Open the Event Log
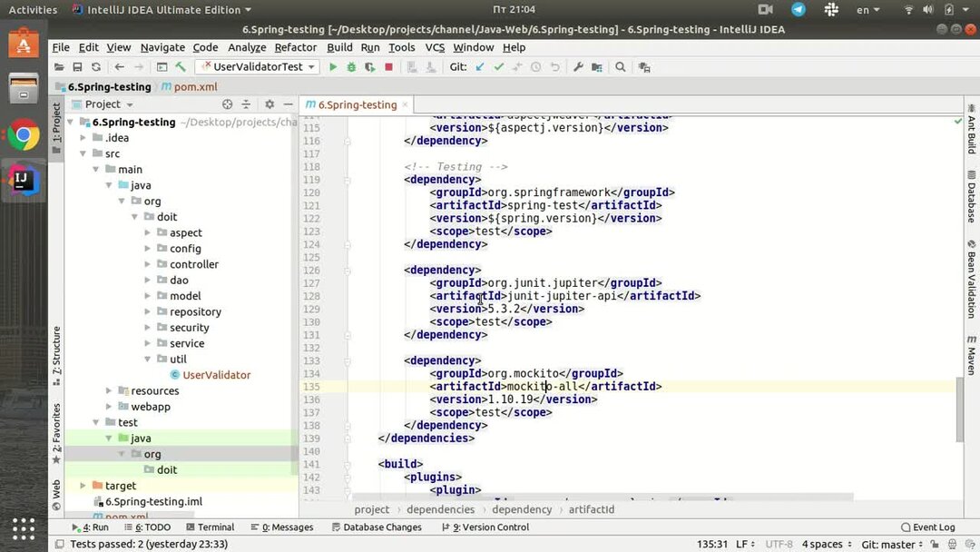 pyautogui.click(x=928, y=527)
